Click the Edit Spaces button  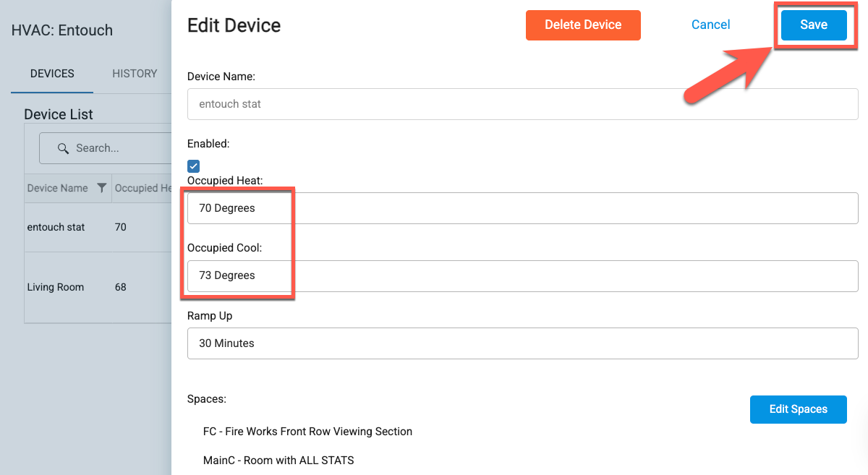coord(798,409)
